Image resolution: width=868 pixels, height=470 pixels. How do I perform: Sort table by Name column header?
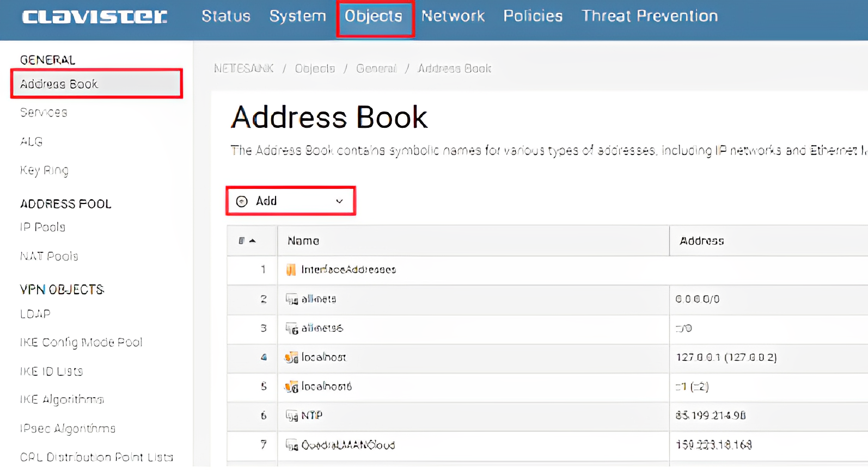click(303, 240)
